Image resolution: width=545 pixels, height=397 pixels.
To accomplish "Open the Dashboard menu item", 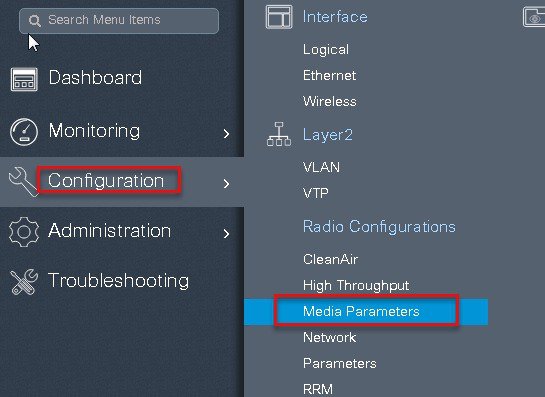I will (95, 78).
